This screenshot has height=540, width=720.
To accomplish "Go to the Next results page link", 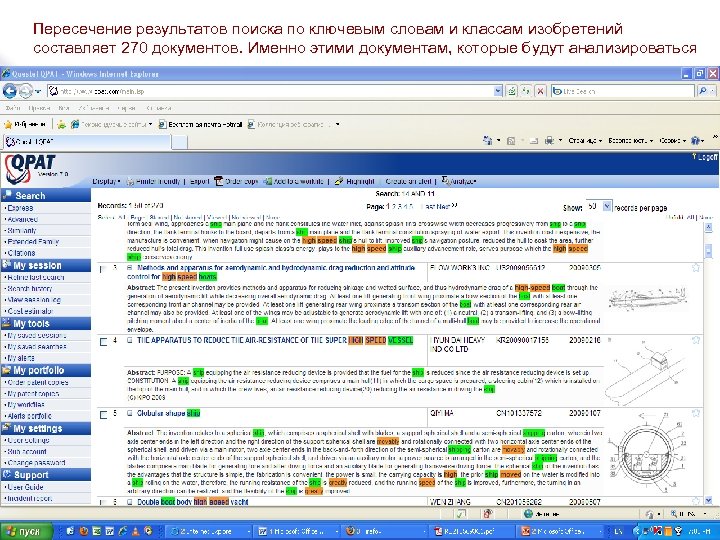I will point(446,207).
